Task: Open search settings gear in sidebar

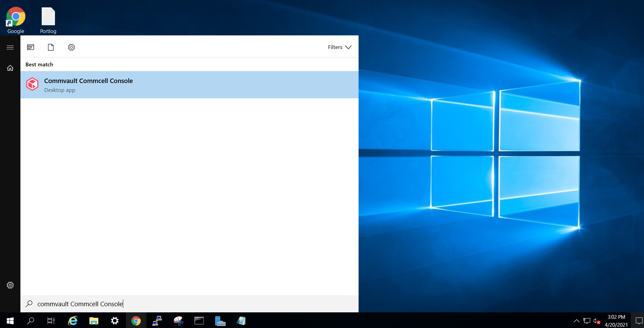Action: coord(10,285)
